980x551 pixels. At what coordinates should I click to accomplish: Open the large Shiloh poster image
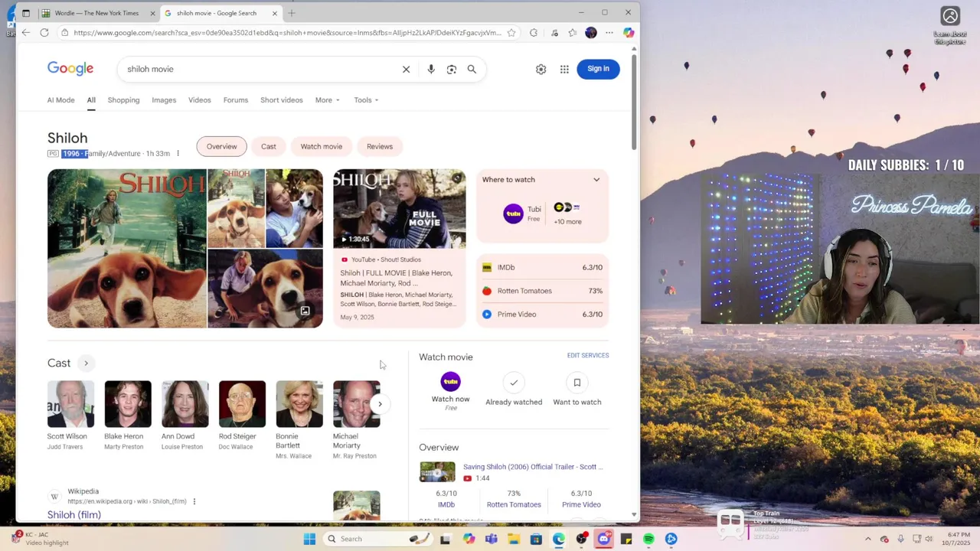[x=127, y=249]
